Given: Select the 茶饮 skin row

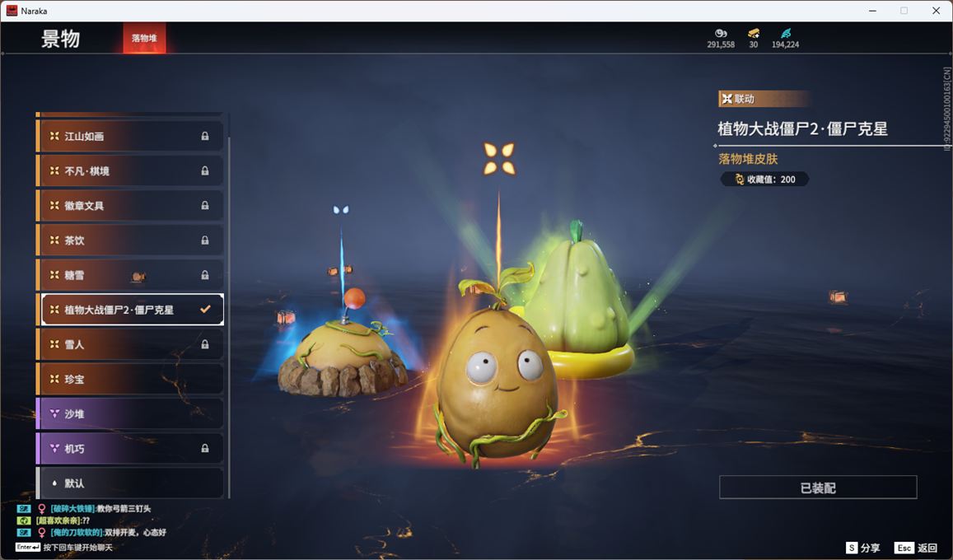Looking at the screenshot, I should (x=129, y=240).
